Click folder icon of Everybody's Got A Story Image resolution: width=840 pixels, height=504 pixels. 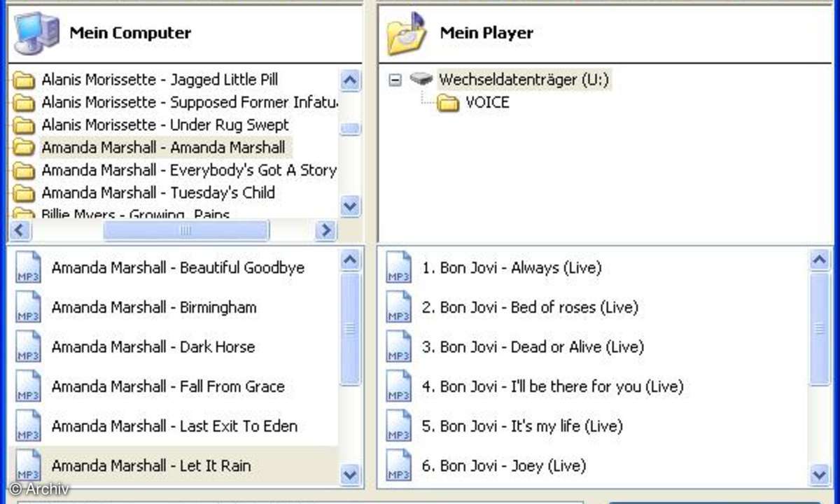pyautogui.click(x=24, y=171)
